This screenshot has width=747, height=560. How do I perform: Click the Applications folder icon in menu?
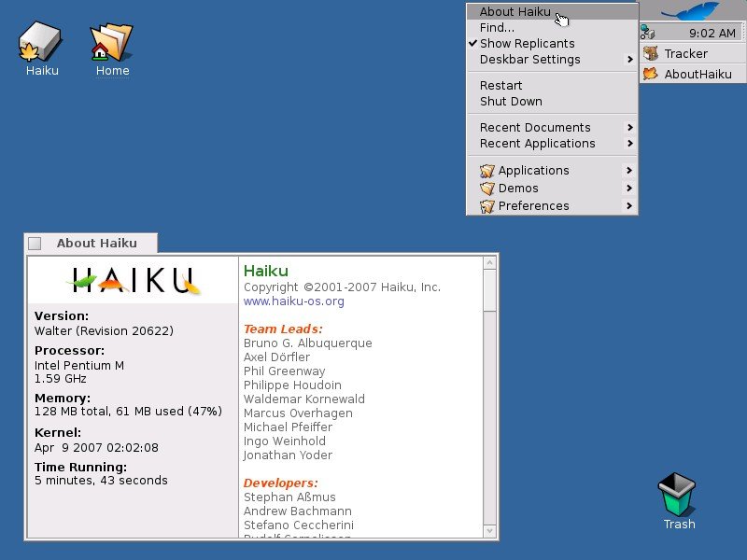(486, 171)
